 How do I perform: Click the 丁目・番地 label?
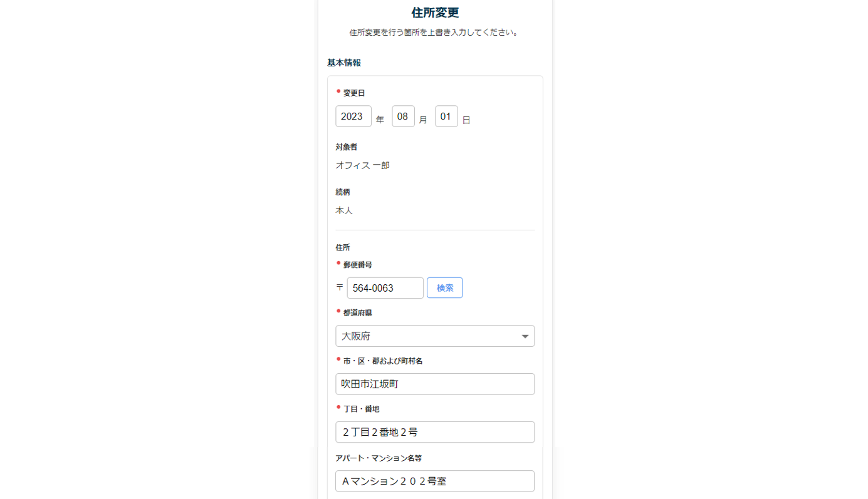coord(361,409)
